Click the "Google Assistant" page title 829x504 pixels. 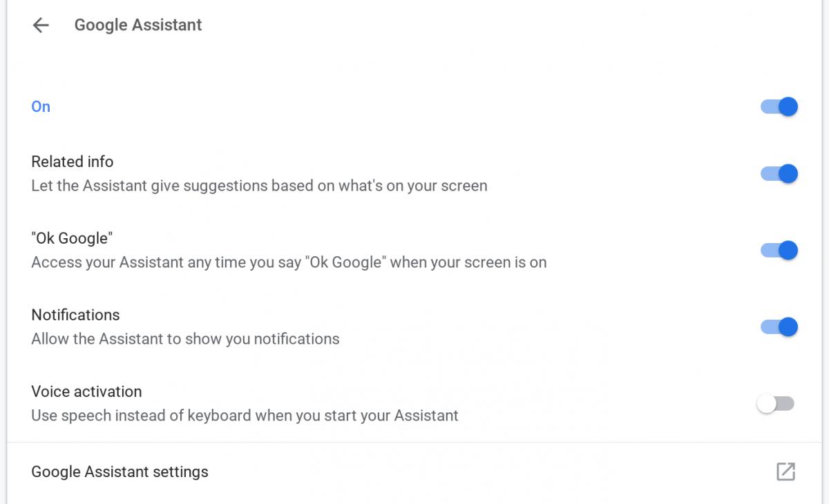[x=138, y=25]
